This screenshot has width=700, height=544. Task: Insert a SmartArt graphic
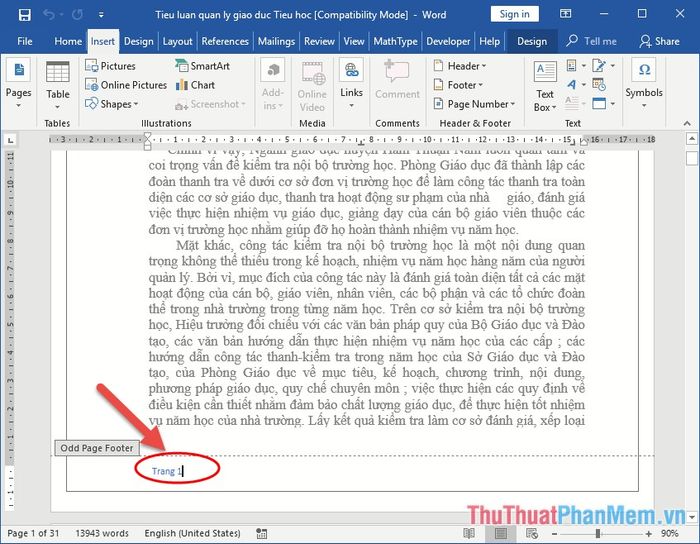(202, 66)
